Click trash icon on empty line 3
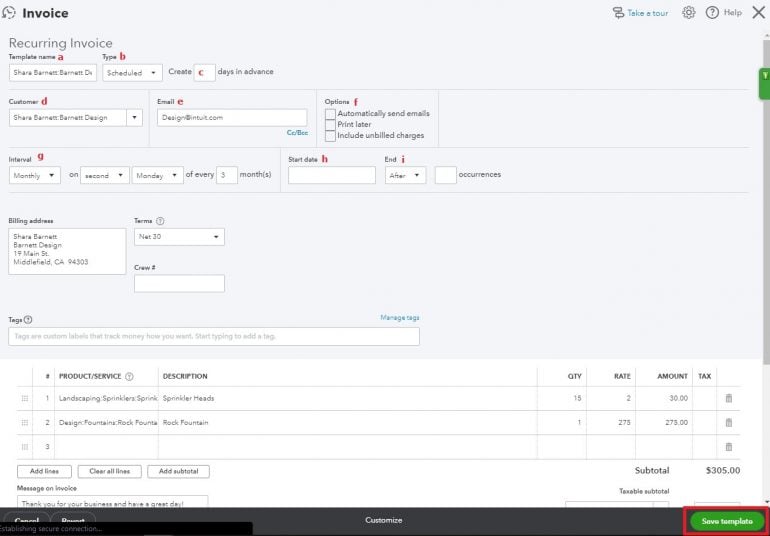The height and width of the screenshot is (536, 770). point(728,446)
